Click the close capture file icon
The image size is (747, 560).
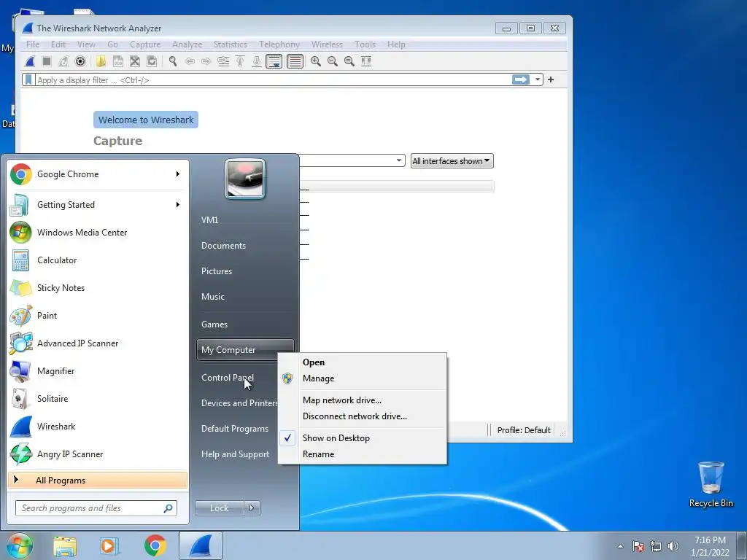(x=135, y=61)
